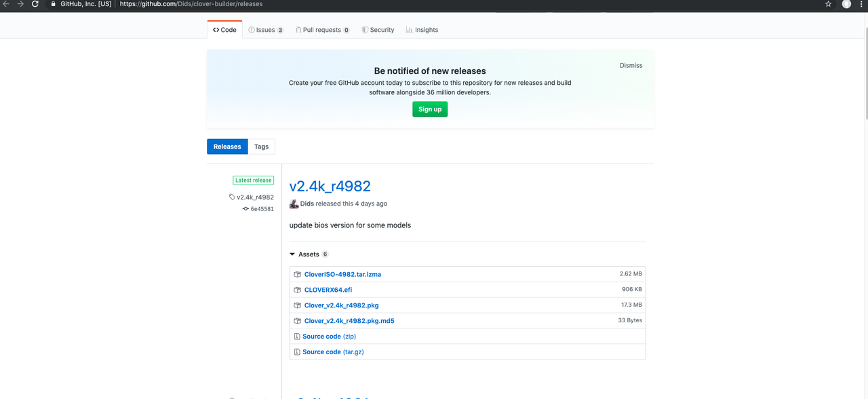The height and width of the screenshot is (399, 868).
Task: Click the package icon beside Clover_v2.4k_r4982.pkg.md5
Action: pos(297,322)
